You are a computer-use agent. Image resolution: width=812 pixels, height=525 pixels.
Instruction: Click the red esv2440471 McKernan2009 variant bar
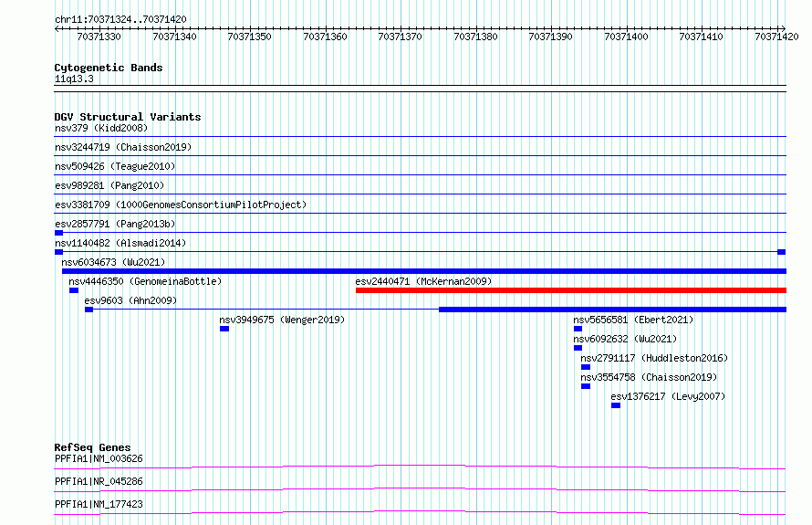click(x=570, y=290)
